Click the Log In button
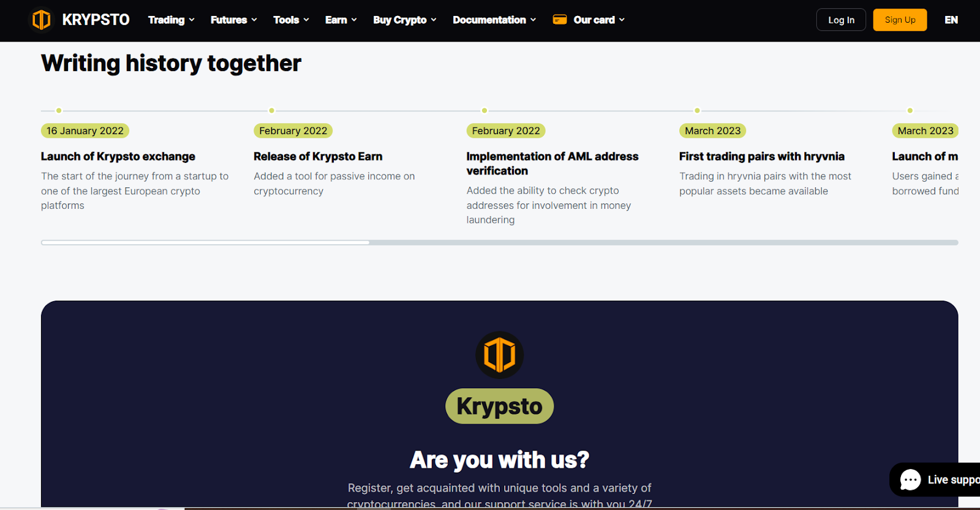Image resolution: width=980 pixels, height=510 pixels. click(841, 20)
